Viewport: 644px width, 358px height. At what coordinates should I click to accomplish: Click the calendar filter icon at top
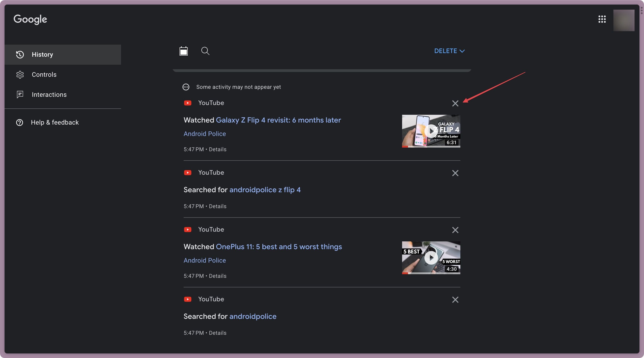click(x=184, y=51)
